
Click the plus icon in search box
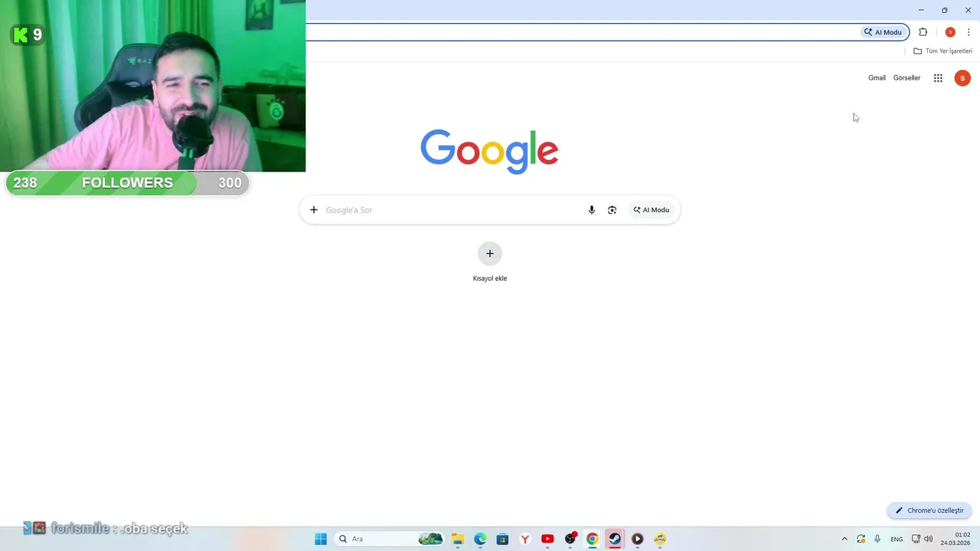(x=313, y=210)
